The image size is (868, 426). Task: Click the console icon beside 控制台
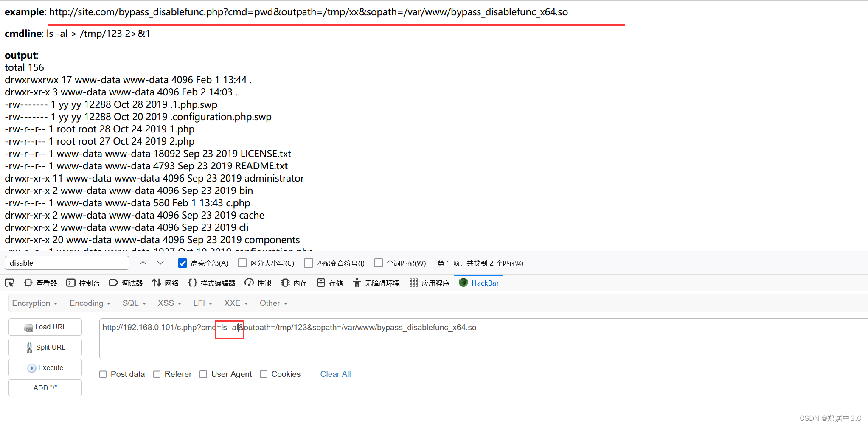pyautogui.click(x=71, y=283)
